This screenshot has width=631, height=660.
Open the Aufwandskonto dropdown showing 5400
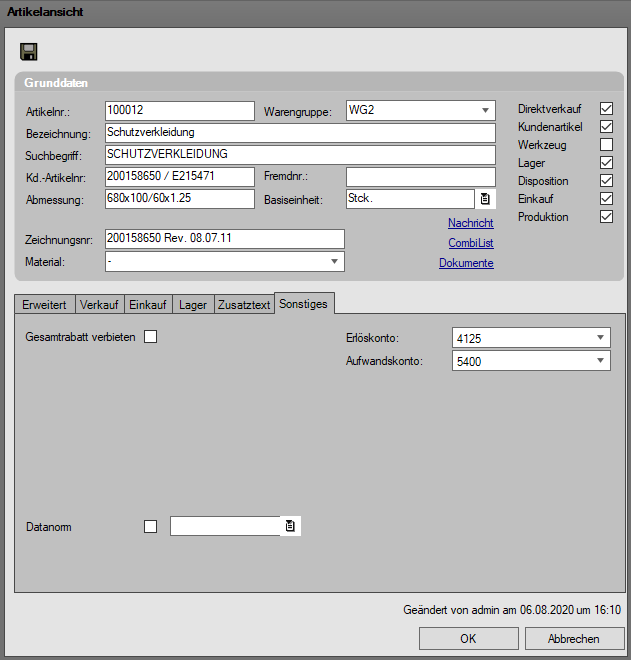pos(600,361)
